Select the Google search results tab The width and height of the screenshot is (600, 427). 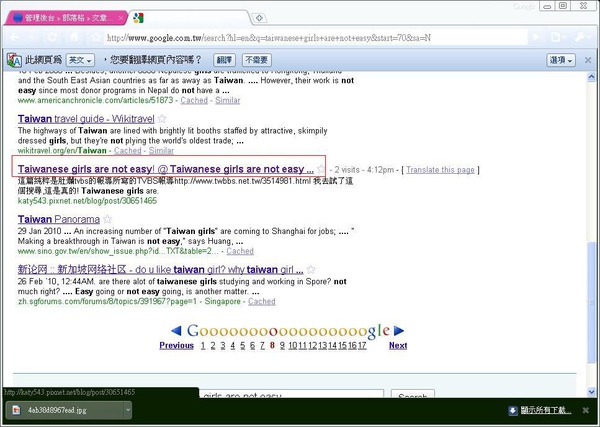pyautogui.click(x=189, y=18)
